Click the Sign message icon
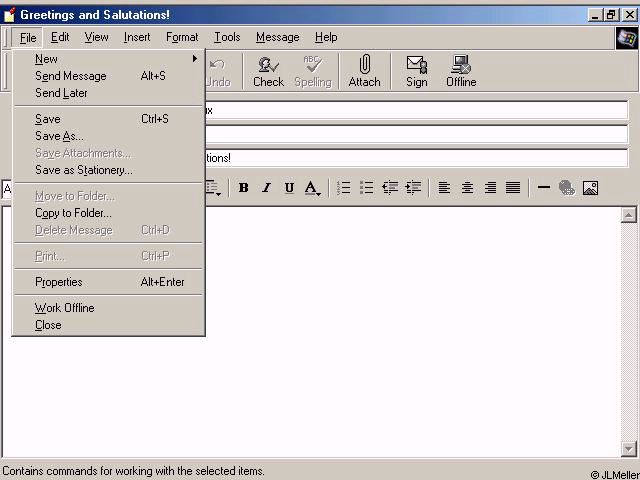 417,71
